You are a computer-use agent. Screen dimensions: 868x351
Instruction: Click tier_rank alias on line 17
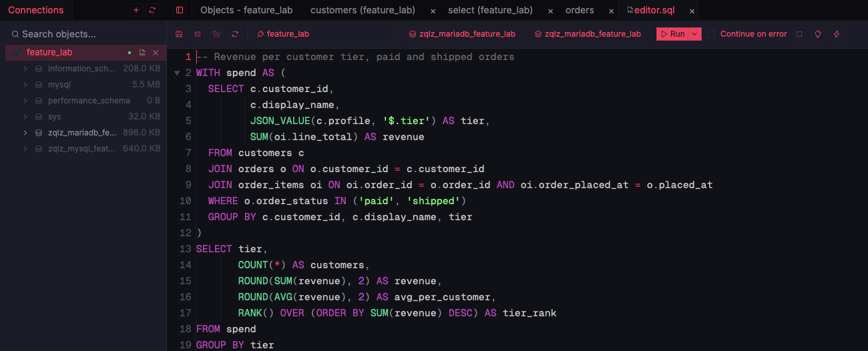pyautogui.click(x=529, y=313)
